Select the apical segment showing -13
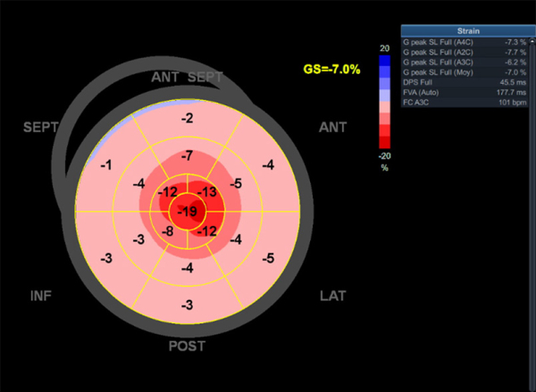 point(206,193)
